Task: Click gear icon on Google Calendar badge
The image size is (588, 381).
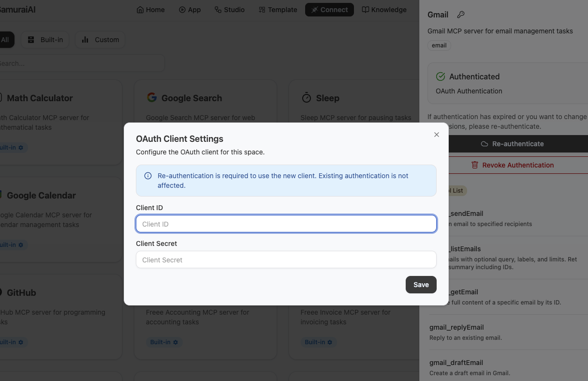Action: click(21, 245)
